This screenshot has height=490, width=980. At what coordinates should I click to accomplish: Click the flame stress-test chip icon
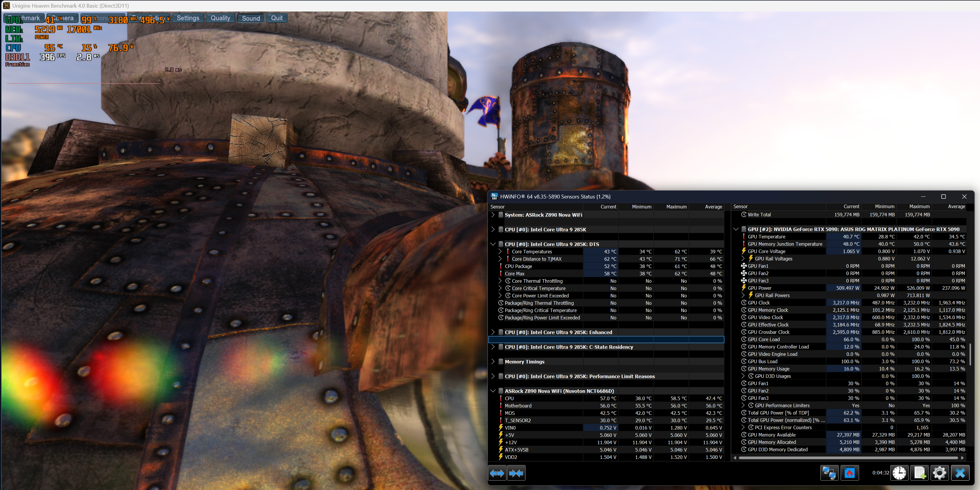point(850,473)
